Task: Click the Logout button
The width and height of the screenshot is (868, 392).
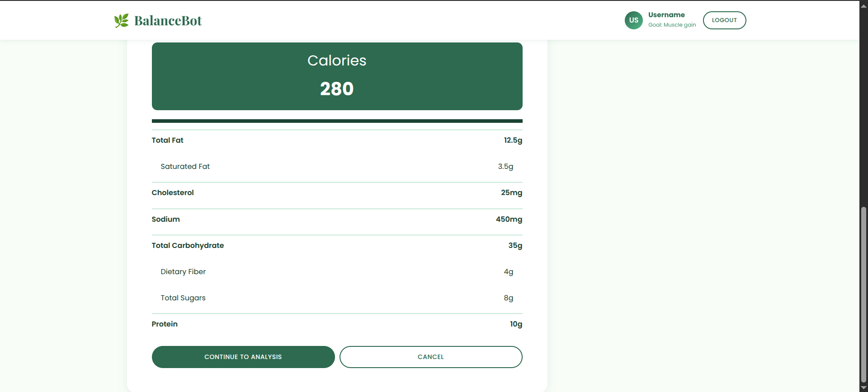Action: 724,20
